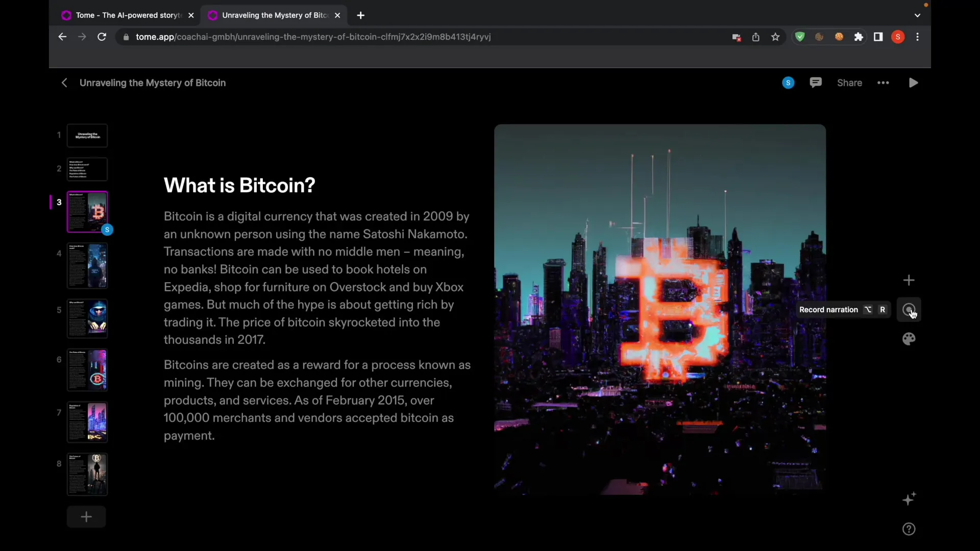Click the presentation title Unraveling the Mystery of Bitcoin
Screen dimensions: 980x551
point(153,83)
